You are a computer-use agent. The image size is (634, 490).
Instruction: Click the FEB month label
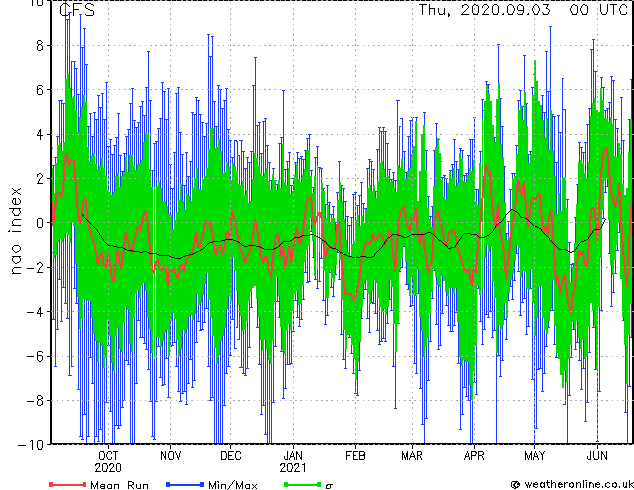pyautogui.click(x=355, y=456)
